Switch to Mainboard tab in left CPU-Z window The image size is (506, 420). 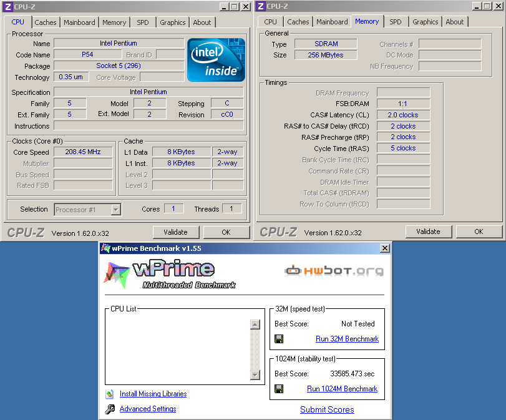click(79, 22)
